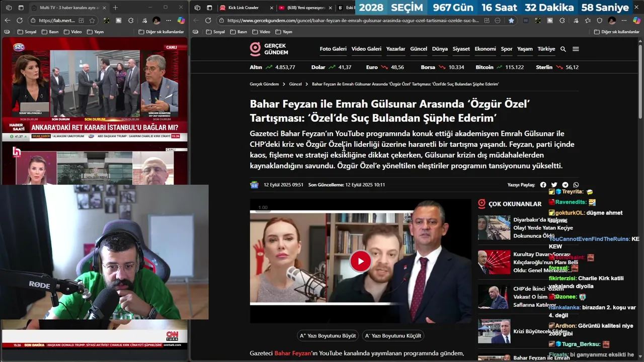Open Sosyal bookmarks folder in Gerçek Gündem window
The height and width of the screenshot is (362, 644).
[x=215, y=32]
